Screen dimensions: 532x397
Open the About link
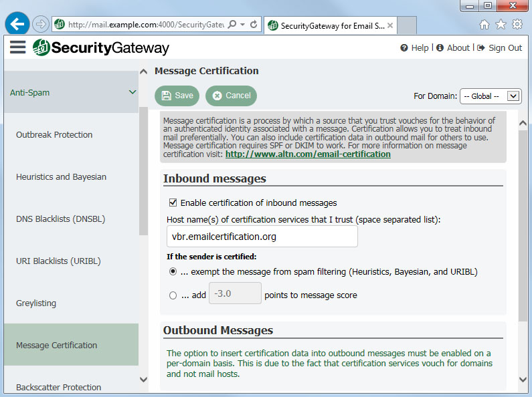pos(458,48)
